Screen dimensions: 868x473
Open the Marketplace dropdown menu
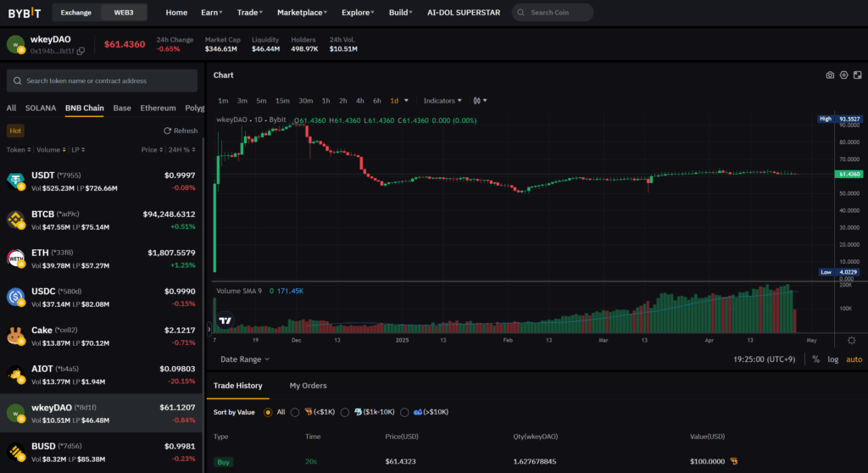click(302, 12)
